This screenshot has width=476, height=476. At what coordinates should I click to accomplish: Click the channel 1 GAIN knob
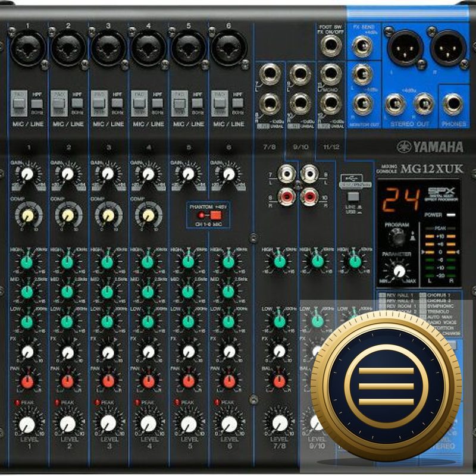pyautogui.click(x=27, y=174)
